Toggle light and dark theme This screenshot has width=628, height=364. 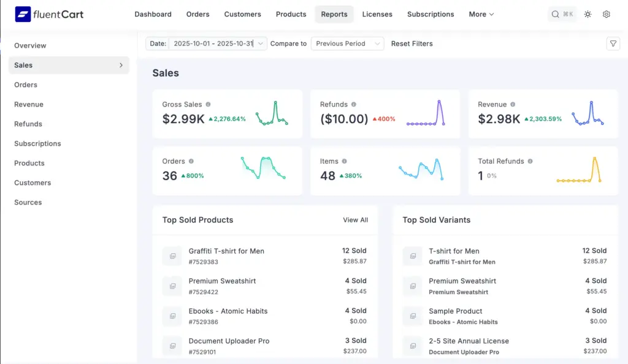click(x=588, y=13)
